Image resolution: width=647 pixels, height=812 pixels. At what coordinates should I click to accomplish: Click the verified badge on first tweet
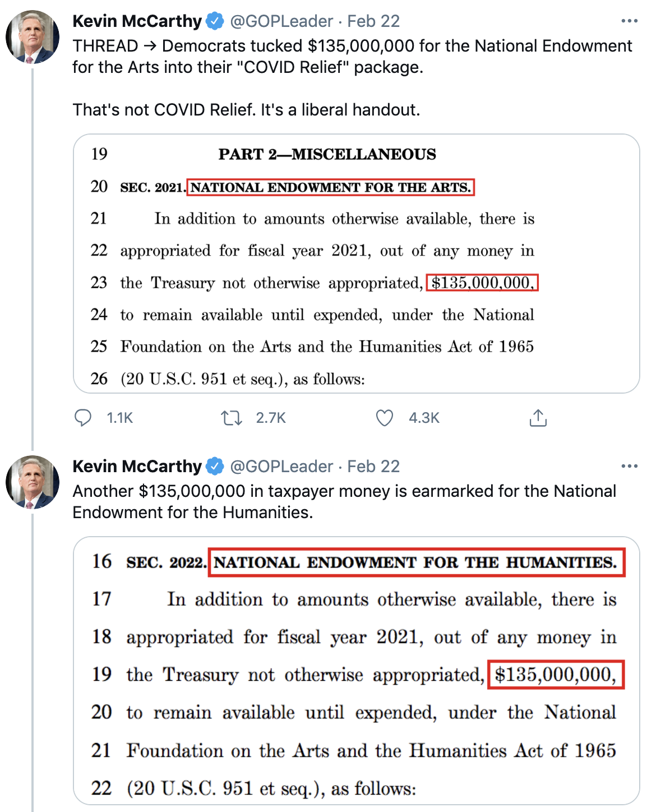(215, 21)
